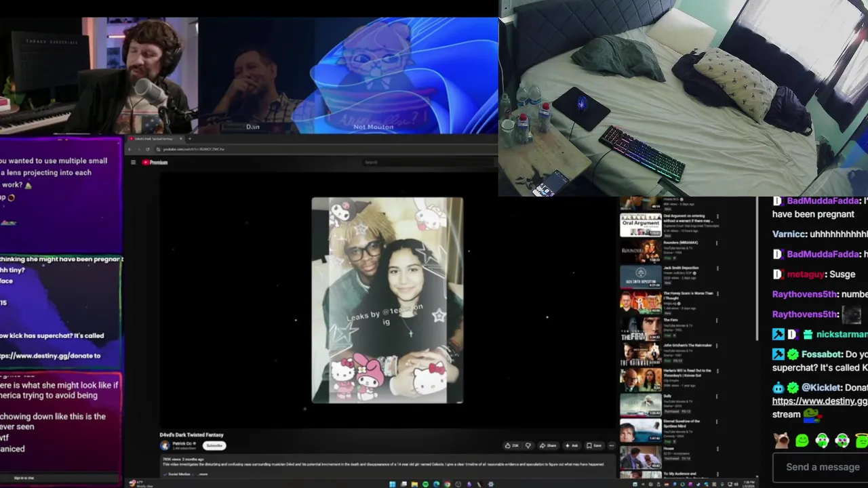Click the Social Medias chapter in description

pos(178,474)
